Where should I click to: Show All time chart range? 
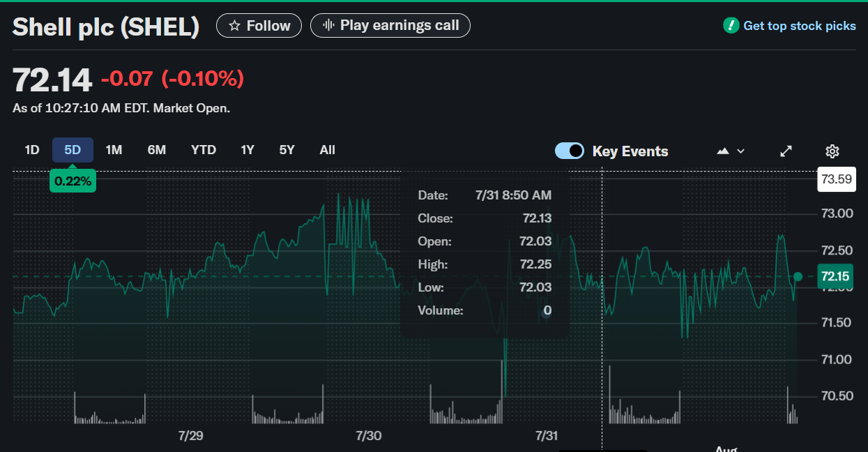327,150
